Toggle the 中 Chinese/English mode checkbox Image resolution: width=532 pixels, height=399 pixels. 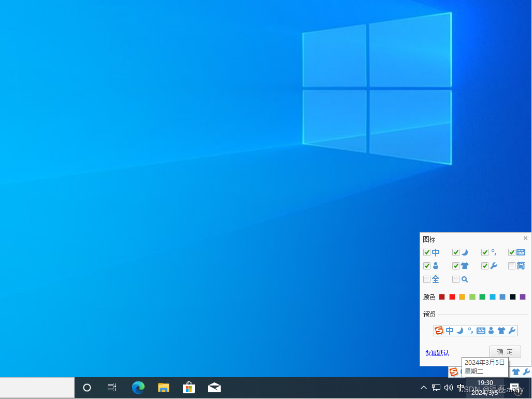coord(427,252)
